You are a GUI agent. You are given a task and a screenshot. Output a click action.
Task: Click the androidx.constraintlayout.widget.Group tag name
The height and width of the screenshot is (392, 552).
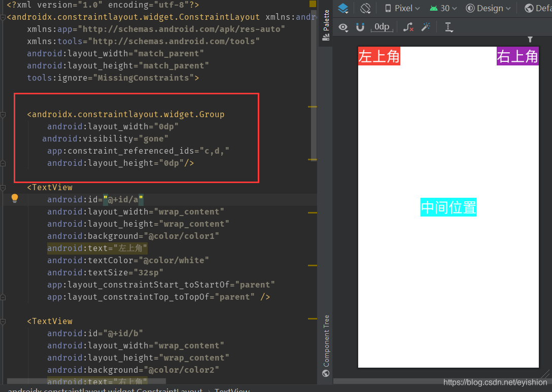point(128,115)
